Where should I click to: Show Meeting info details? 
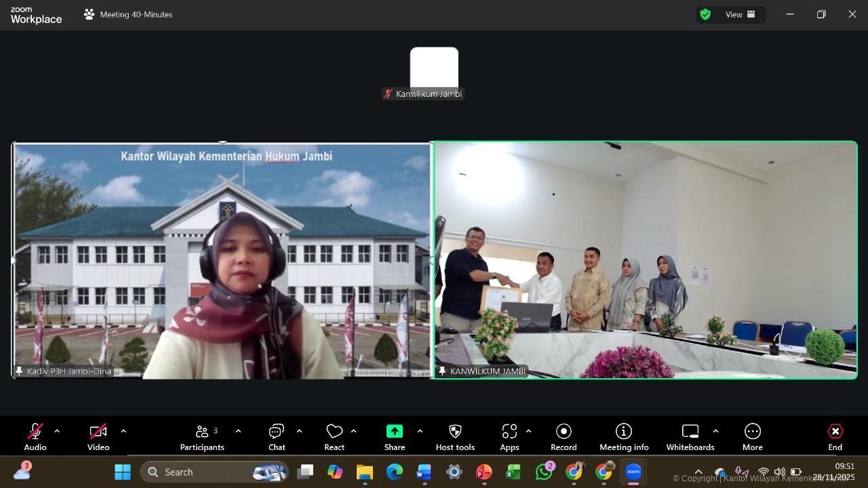(x=624, y=437)
